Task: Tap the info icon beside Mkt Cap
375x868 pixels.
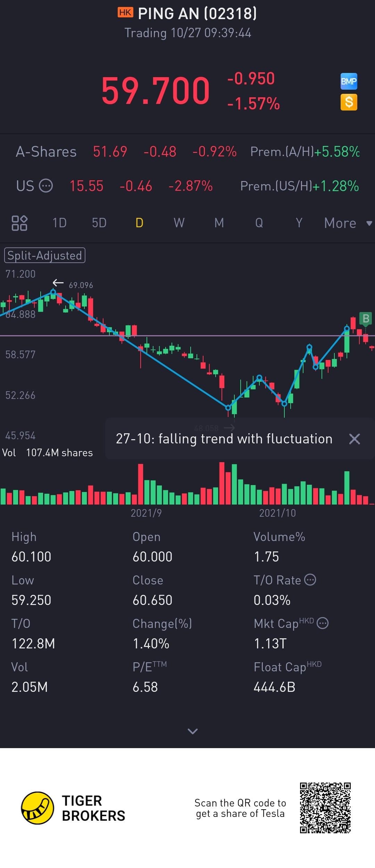Action: pyautogui.click(x=323, y=623)
